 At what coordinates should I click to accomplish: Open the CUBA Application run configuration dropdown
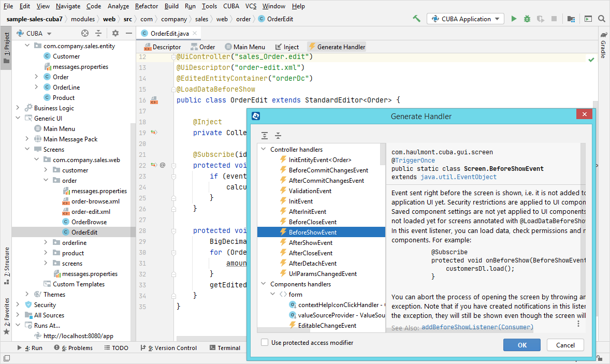465,19
